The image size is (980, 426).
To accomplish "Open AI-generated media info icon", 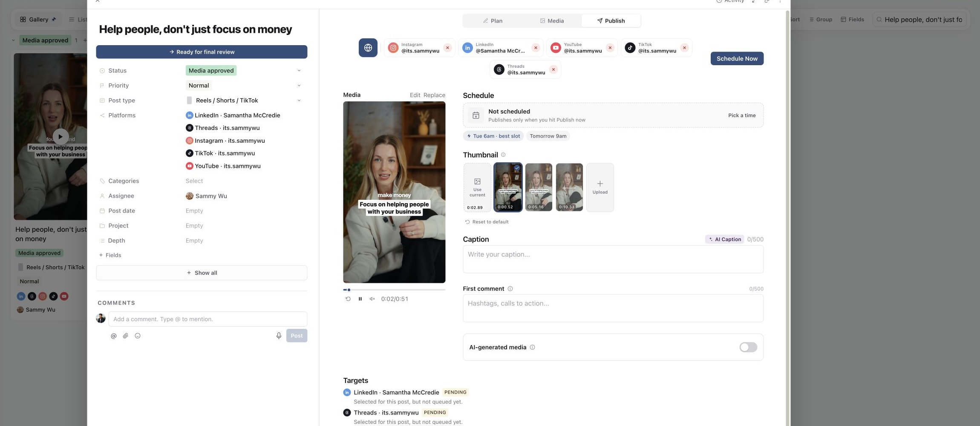I will click(x=532, y=347).
